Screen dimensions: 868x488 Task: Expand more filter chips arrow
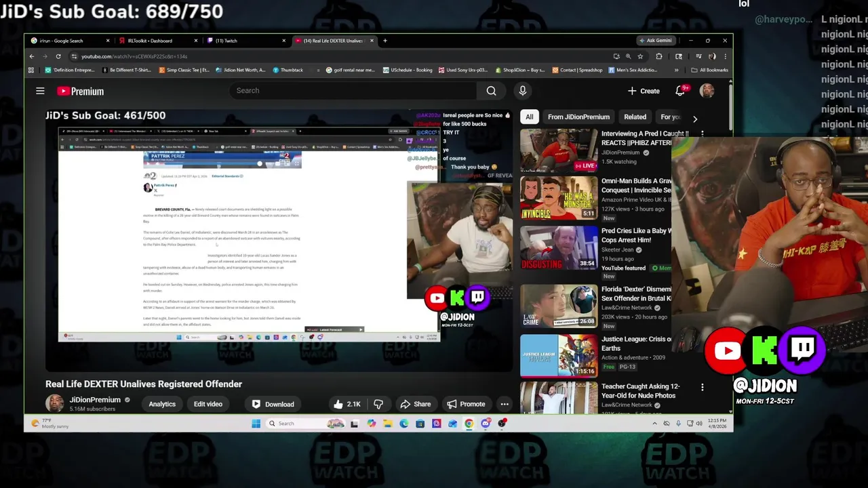tap(694, 118)
